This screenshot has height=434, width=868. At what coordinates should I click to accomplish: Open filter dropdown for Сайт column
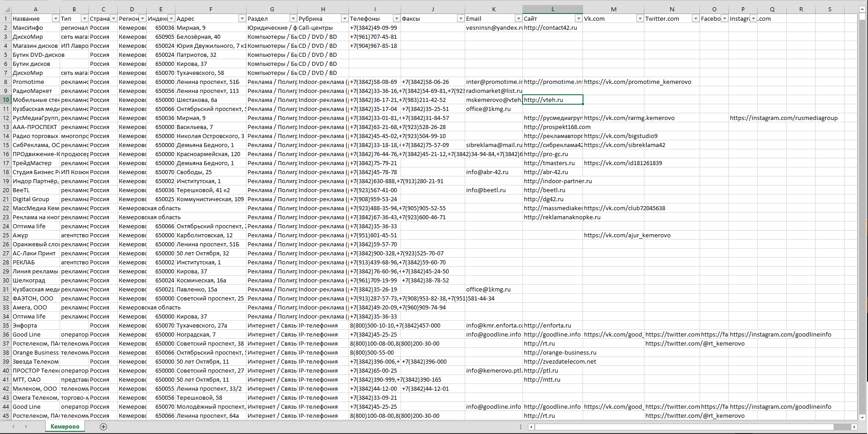click(579, 18)
